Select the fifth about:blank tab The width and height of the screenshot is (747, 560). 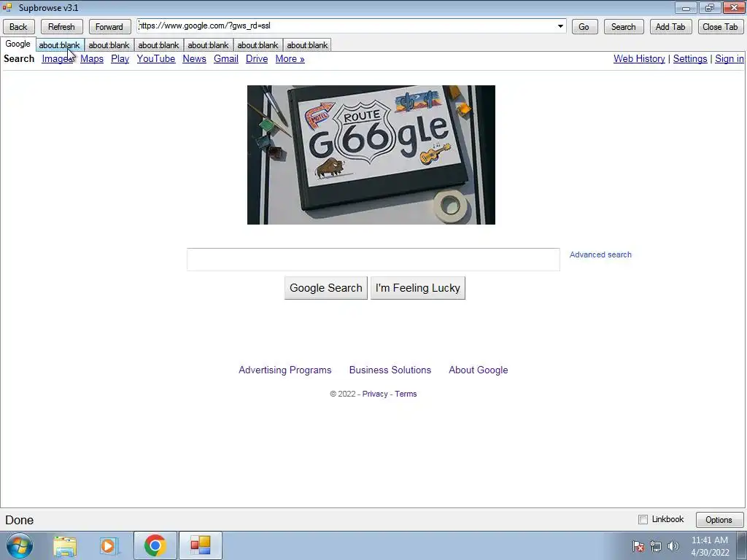coord(258,45)
